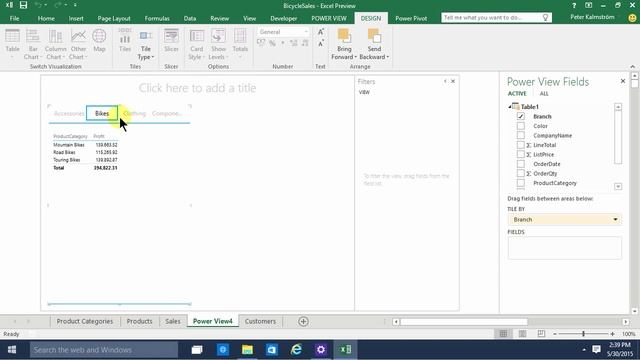Decrease font size in Text group
The width and height of the screenshot is (640, 360).
(321, 43)
